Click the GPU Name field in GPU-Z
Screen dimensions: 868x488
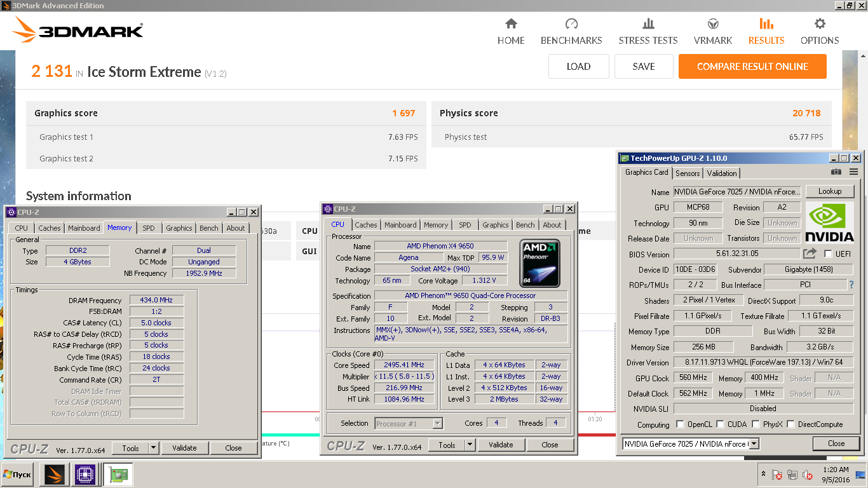point(737,191)
